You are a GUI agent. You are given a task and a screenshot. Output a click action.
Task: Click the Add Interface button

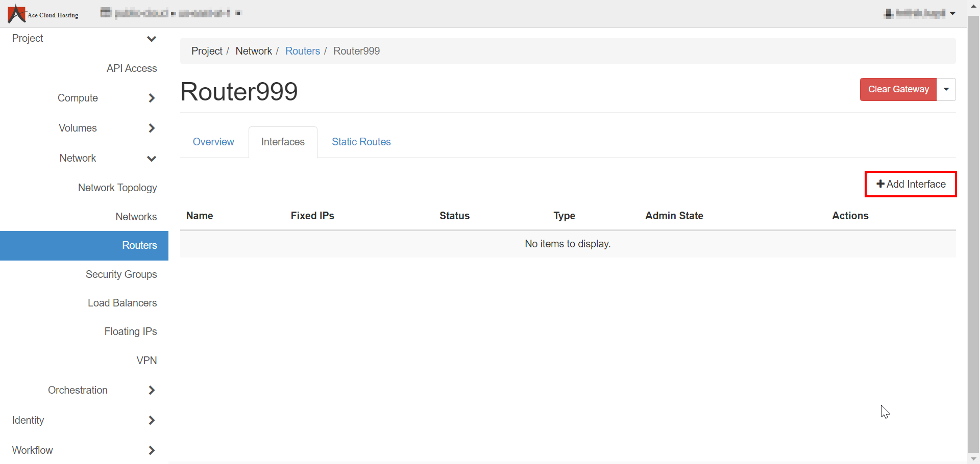click(911, 184)
